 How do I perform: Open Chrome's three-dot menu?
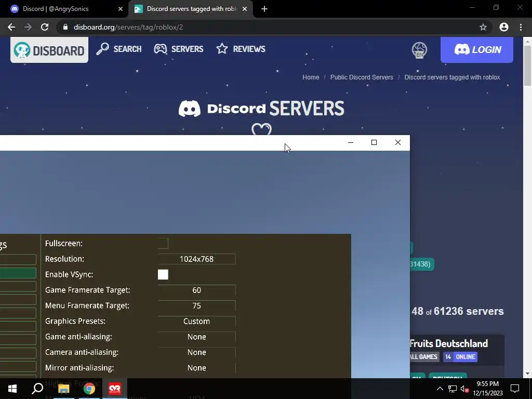(521, 27)
